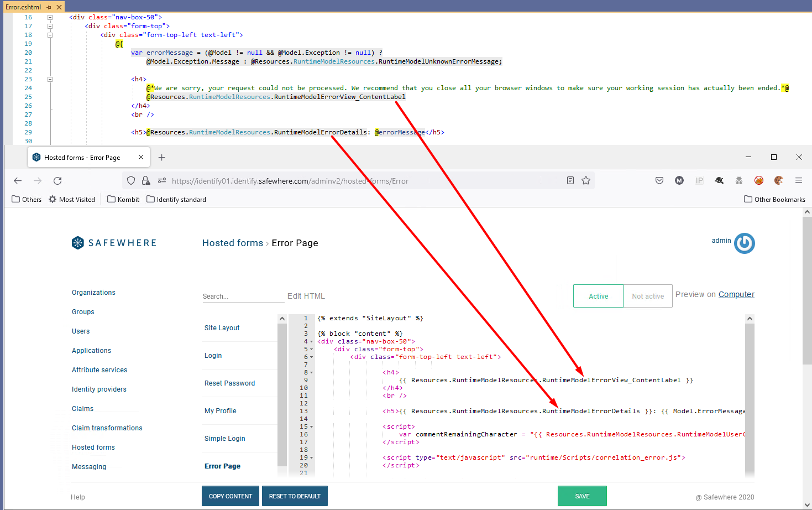The image size is (812, 510).
Task: Open the browser hamburger menu
Action: [799, 181]
